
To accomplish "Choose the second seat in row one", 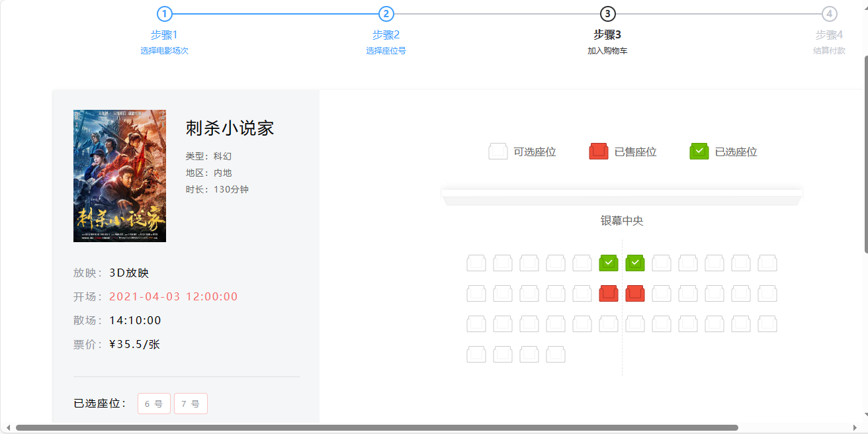I will click(503, 263).
